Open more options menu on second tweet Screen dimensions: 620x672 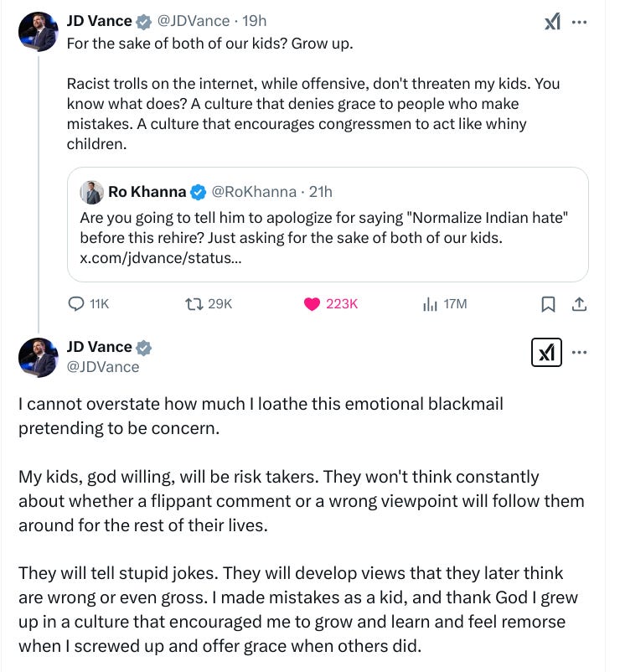(x=579, y=352)
